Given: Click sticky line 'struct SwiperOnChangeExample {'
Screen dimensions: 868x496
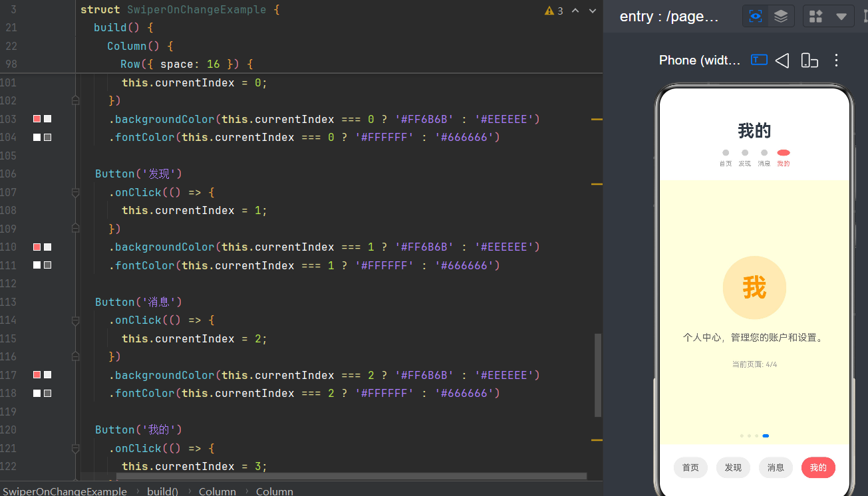Looking at the screenshot, I should coord(180,10).
